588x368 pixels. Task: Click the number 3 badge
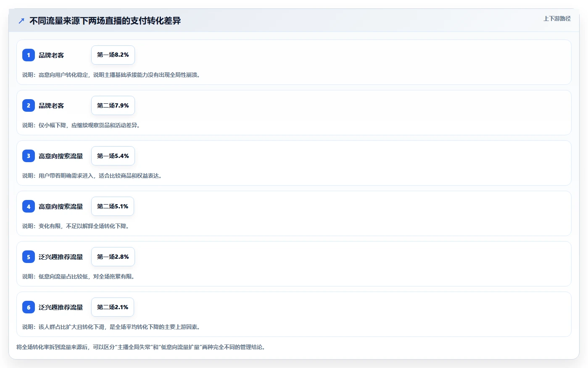tap(29, 156)
